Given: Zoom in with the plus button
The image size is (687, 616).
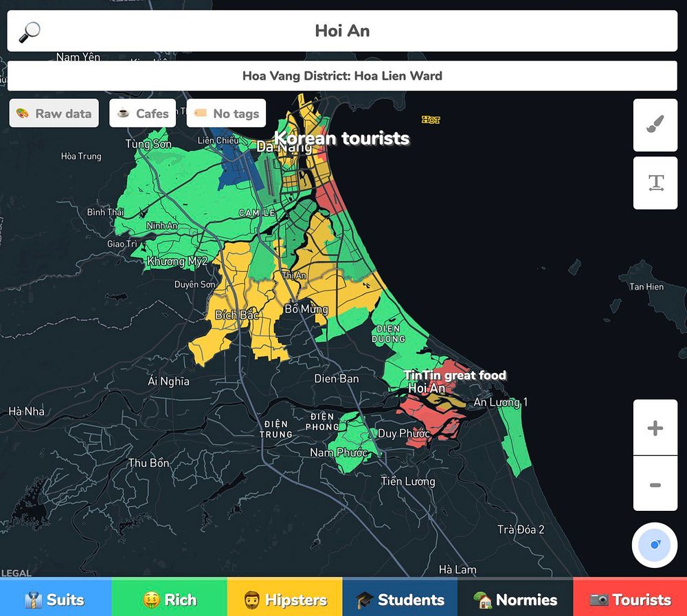Looking at the screenshot, I should click(655, 428).
